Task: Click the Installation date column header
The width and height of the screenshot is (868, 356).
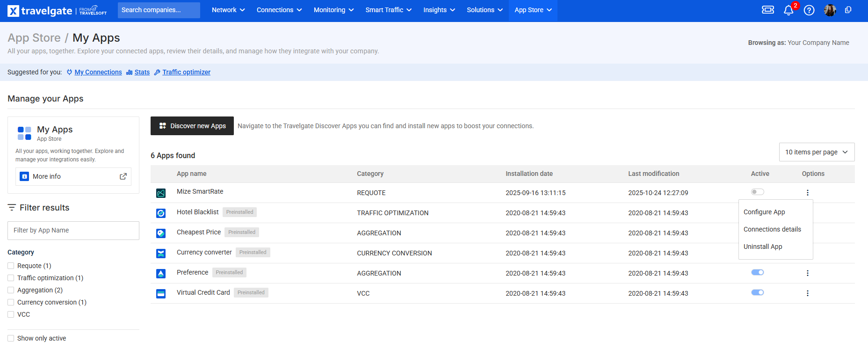Action: click(x=529, y=174)
